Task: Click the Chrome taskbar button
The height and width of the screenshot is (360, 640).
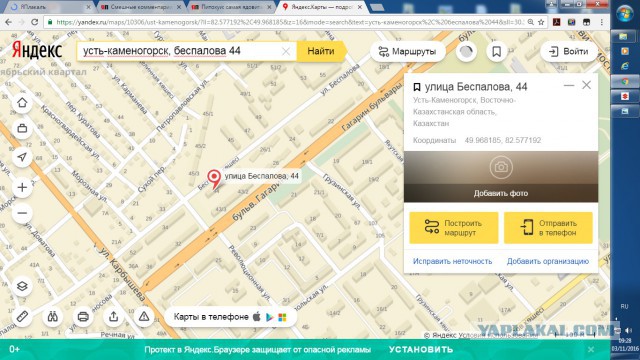Action: pos(625,81)
